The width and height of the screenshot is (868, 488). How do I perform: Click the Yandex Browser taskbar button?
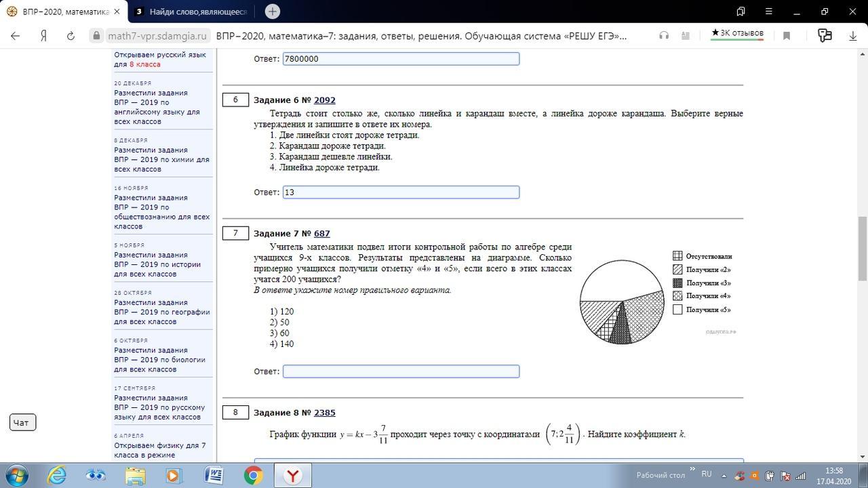click(292, 476)
